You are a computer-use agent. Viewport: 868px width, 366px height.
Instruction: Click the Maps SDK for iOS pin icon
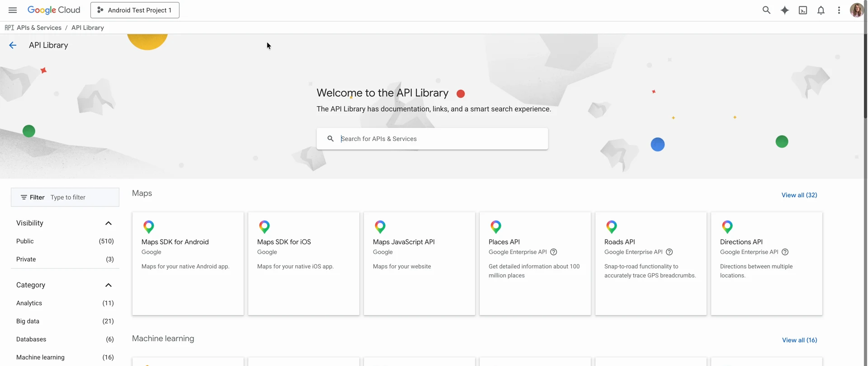click(264, 226)
